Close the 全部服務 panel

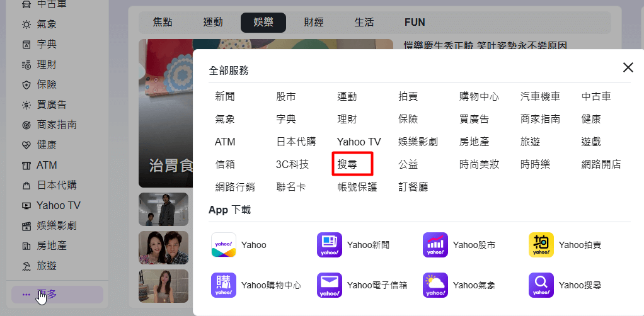(x=628, y=68)
